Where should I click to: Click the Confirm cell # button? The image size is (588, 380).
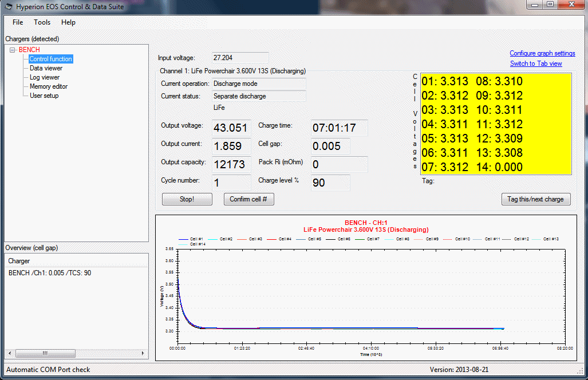248,199
